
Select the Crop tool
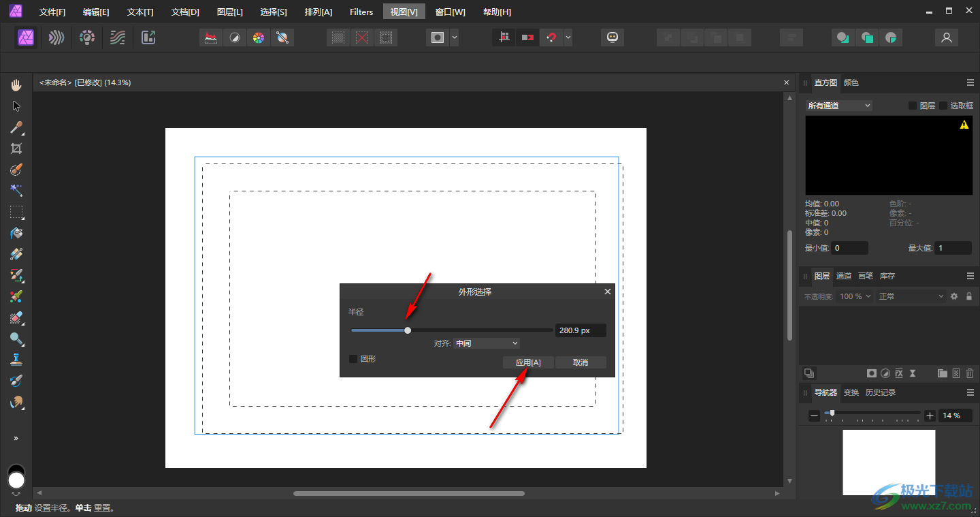pos(16,148)
